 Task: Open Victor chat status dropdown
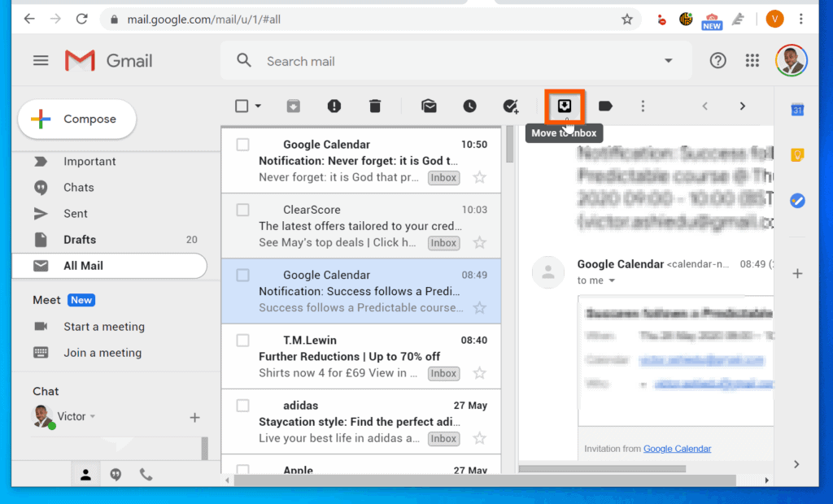click(x=93, y=416)
